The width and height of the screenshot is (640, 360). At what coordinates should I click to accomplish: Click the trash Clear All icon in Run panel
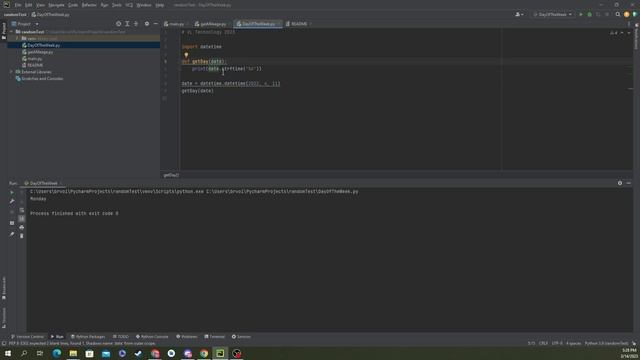click(22, 236)
